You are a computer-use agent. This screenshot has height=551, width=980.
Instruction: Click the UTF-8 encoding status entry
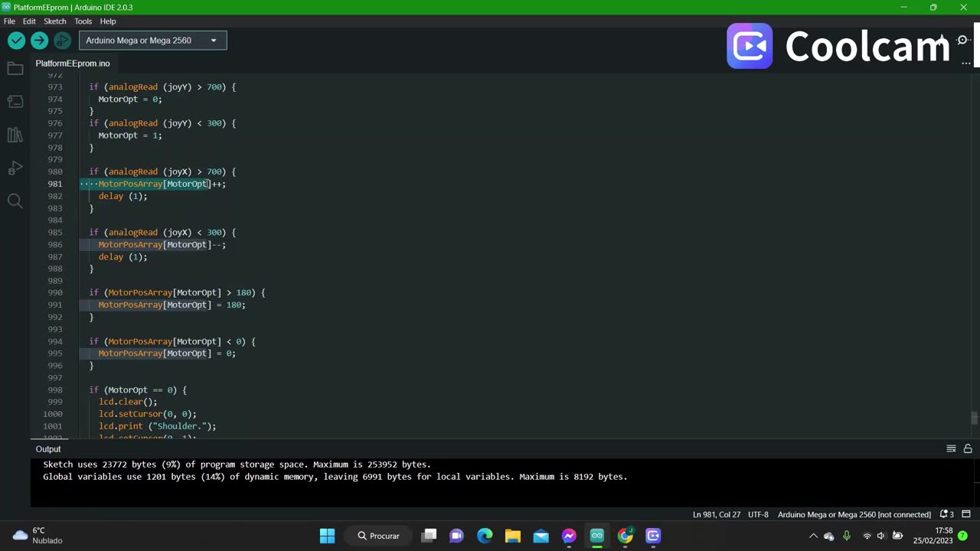[x=758, y=514]
